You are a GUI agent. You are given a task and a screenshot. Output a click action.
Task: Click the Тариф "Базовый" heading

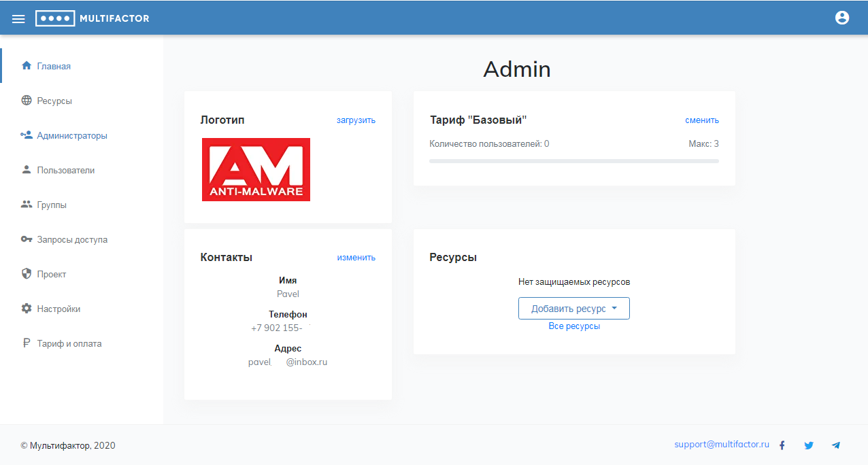(x=478, y=120)
